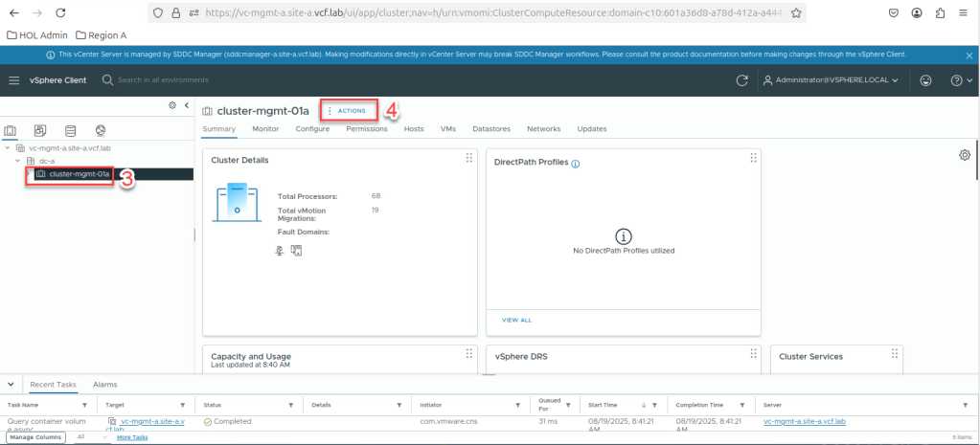
Task: Click the first icon below Fault Domains
Action: [x=281, y=251]
